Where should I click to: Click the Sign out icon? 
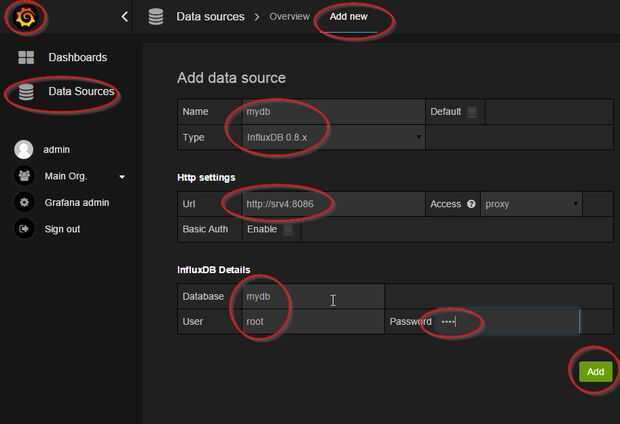pos(24,229)
